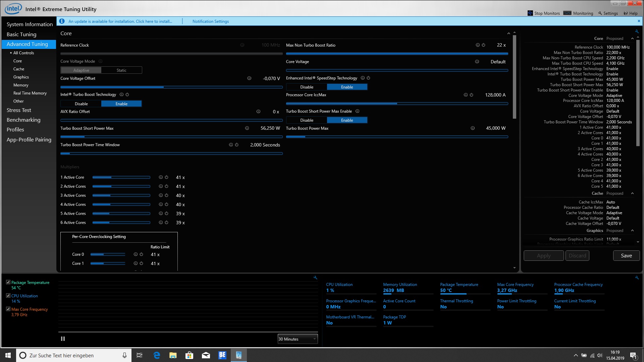Image resolution: width=644 pixels, height=362 pixels.
Task: Click the Stop Monitors icon
Action: [530, 13]
